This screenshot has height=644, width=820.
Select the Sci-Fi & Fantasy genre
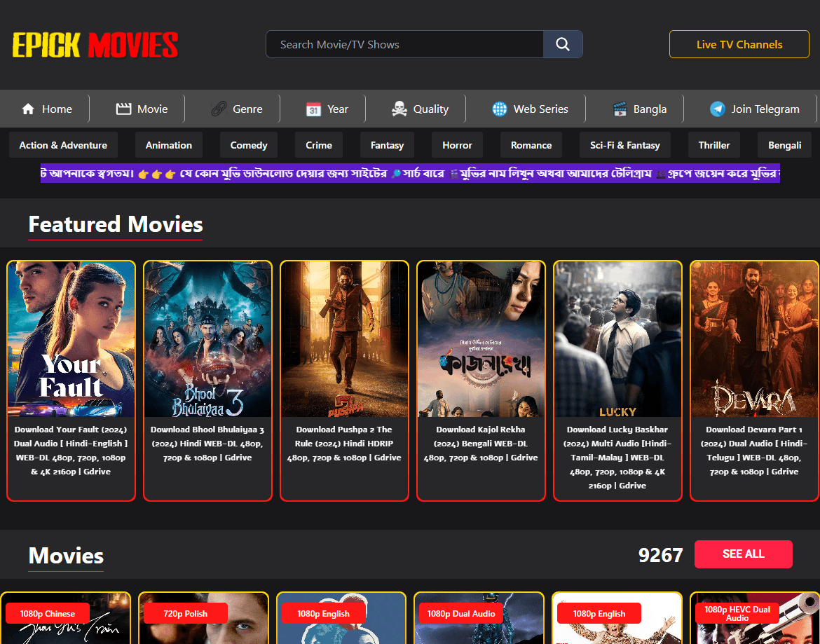click(625, 145)
